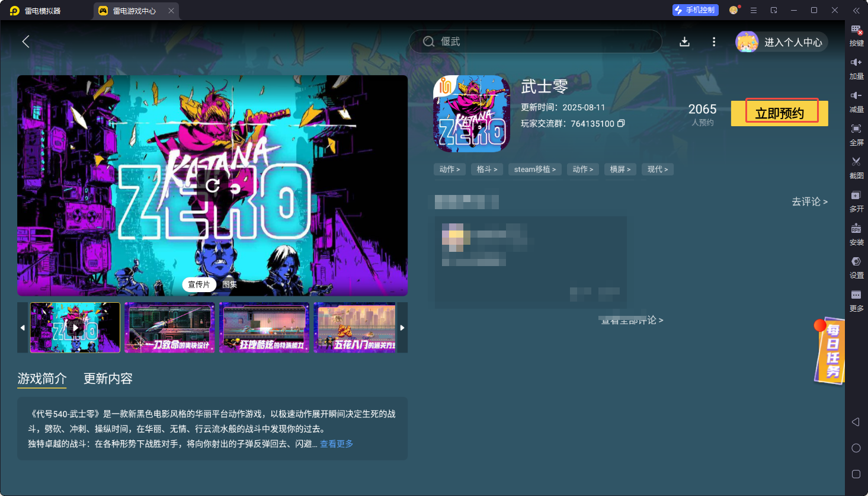Tap the Android recent apps square
The height and width of the screenshot is (496, 868).
856,474
